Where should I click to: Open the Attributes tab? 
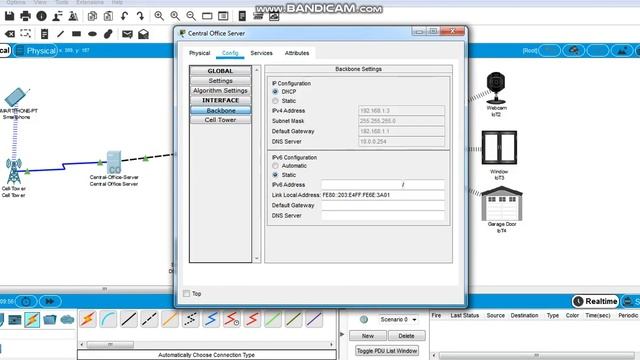[297, 53]
